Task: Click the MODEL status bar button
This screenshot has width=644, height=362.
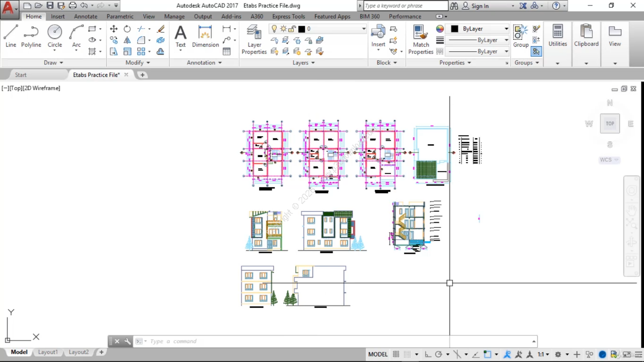Action: [378, 354]
